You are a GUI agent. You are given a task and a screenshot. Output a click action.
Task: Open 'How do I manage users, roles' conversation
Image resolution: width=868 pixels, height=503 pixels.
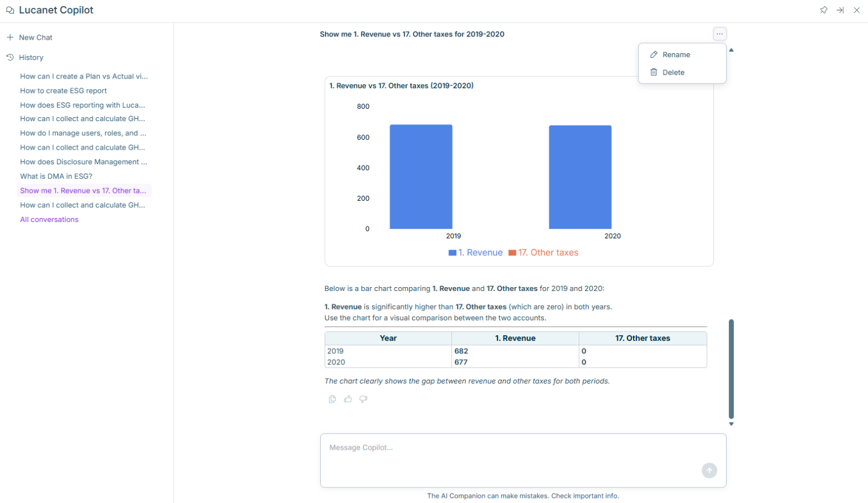point(83,133)
